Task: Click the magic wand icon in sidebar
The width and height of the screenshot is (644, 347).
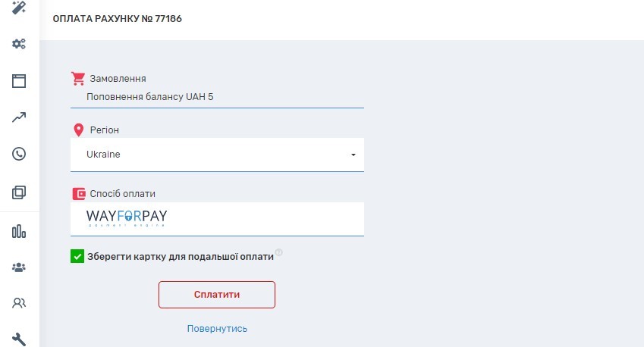Action: (19, 8)
